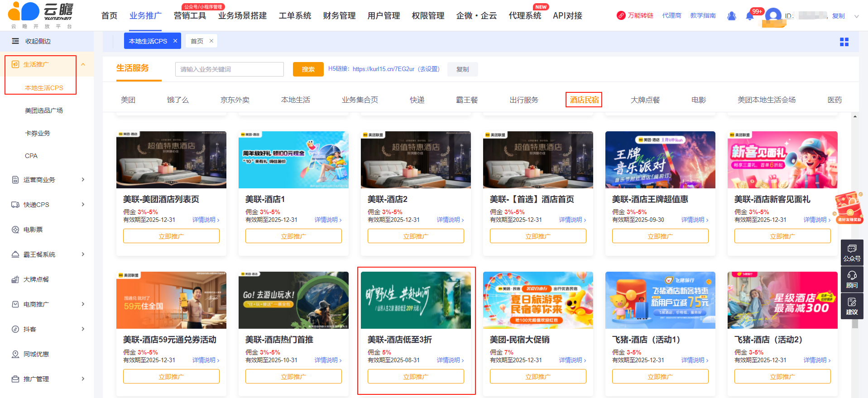Open the grid view icon at top right
868x398 pixels.
coord(844,42)
